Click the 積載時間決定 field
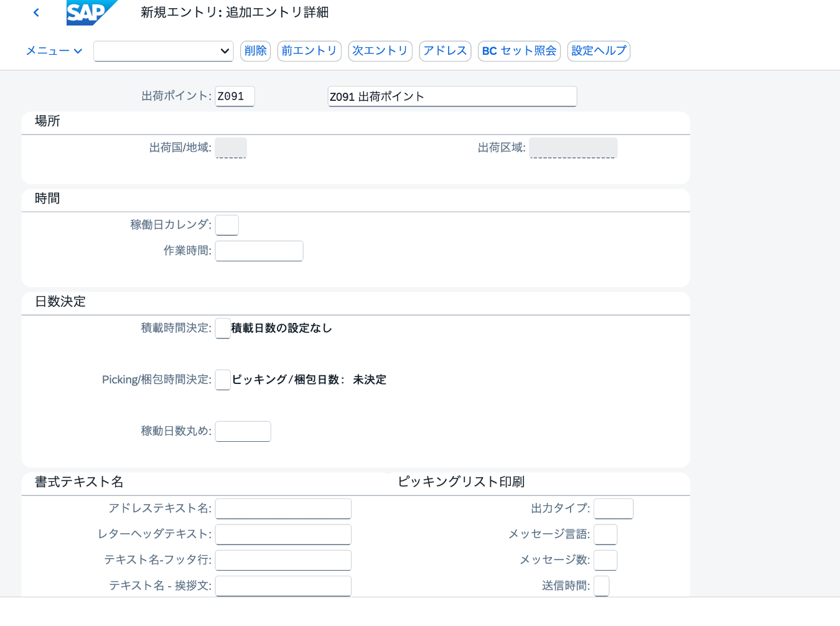The height and width of the screenshot is (626, 840). coord(223,329)
